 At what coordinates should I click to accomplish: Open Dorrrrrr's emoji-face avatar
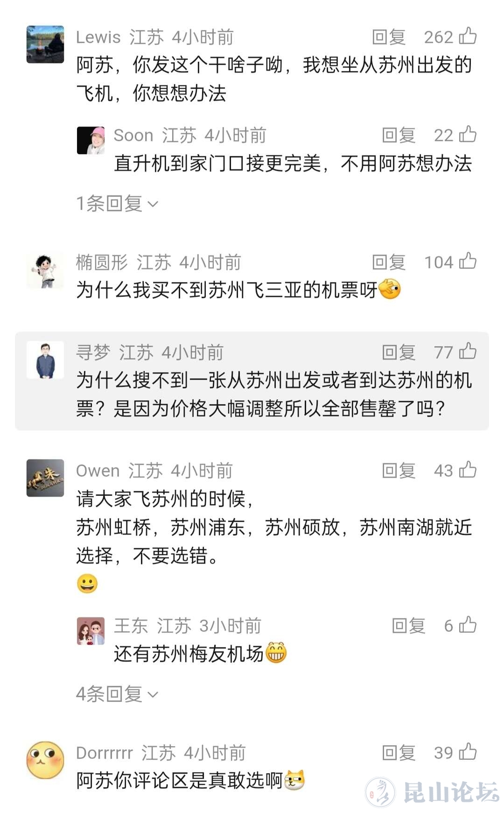coord(45,760)
